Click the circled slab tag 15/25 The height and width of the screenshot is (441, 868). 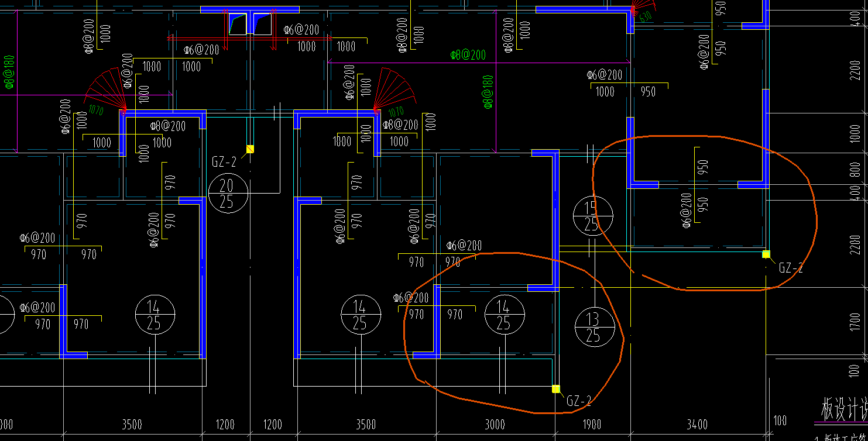click(593, 216)
